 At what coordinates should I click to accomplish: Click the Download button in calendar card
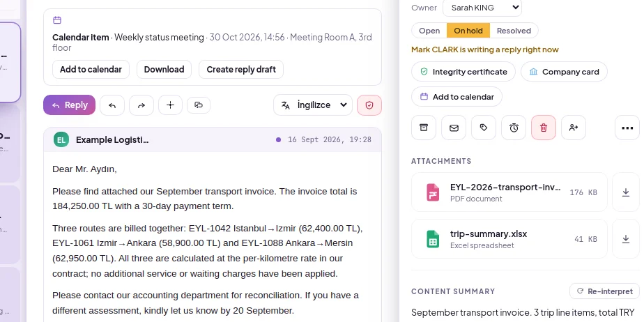[164, 70]
